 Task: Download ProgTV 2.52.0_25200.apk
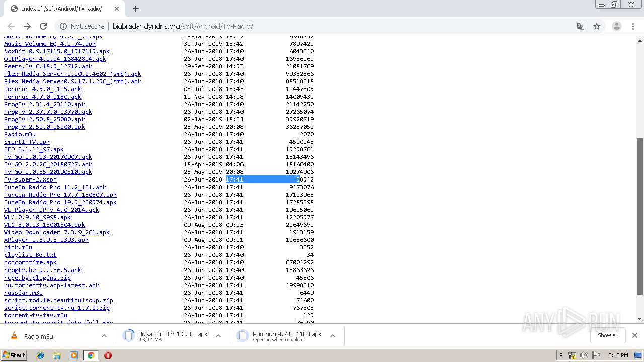[x=44, y=127]
